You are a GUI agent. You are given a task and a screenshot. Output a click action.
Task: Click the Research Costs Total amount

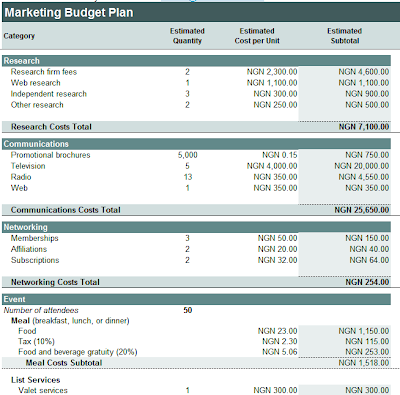coord(364,127)
